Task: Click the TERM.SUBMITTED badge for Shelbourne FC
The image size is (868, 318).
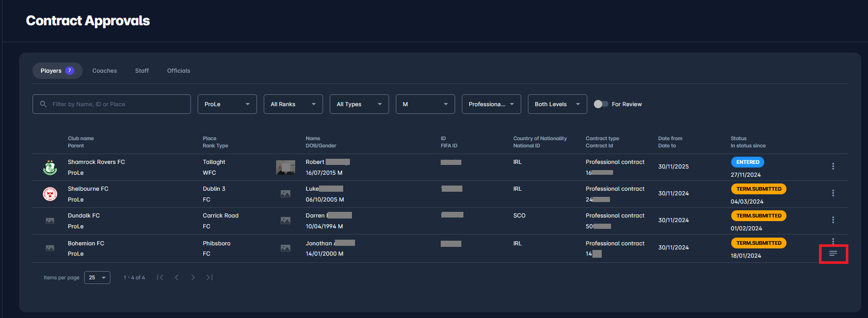Action: coord(759,189)
